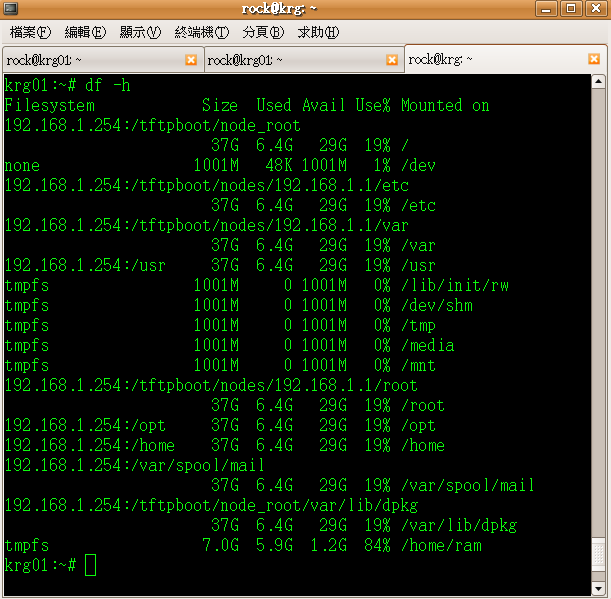This screenshot has height=599, width=611.
Task: Open the window menu icon in title bar
Action: coord(12,9)
